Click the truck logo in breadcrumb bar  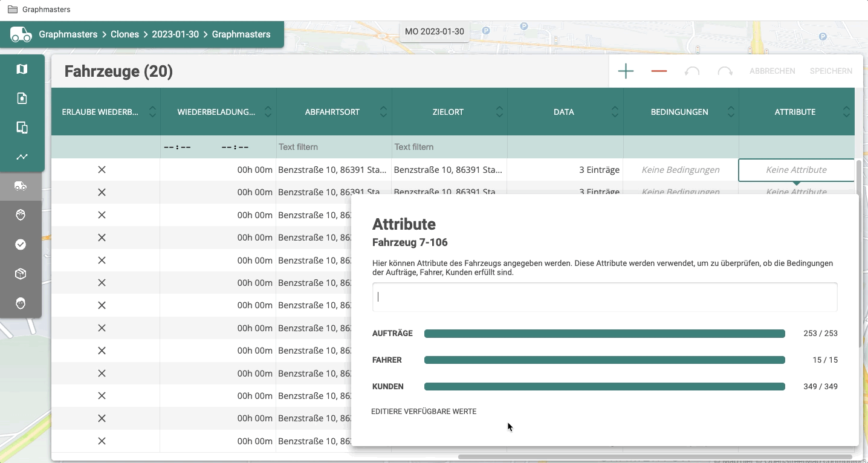click(21, 34)
